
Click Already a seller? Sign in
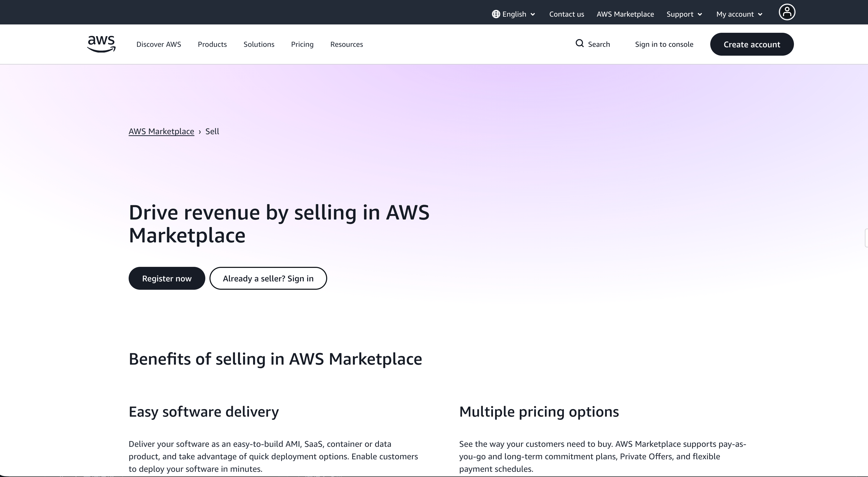[268, 278]
